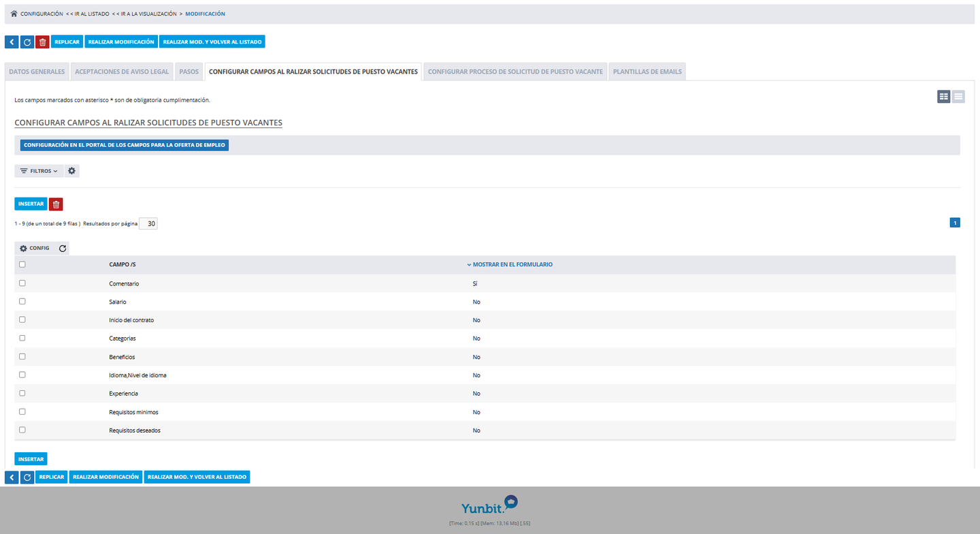Click the Insertar button above the table
This screenshot has width=980, height=534.
(31, 204)
